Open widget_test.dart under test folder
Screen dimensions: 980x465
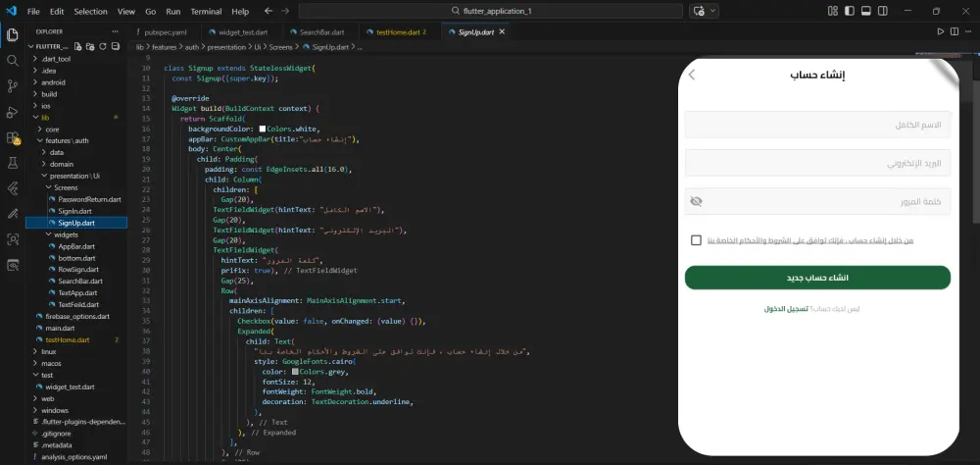click(x=70, y=387)
